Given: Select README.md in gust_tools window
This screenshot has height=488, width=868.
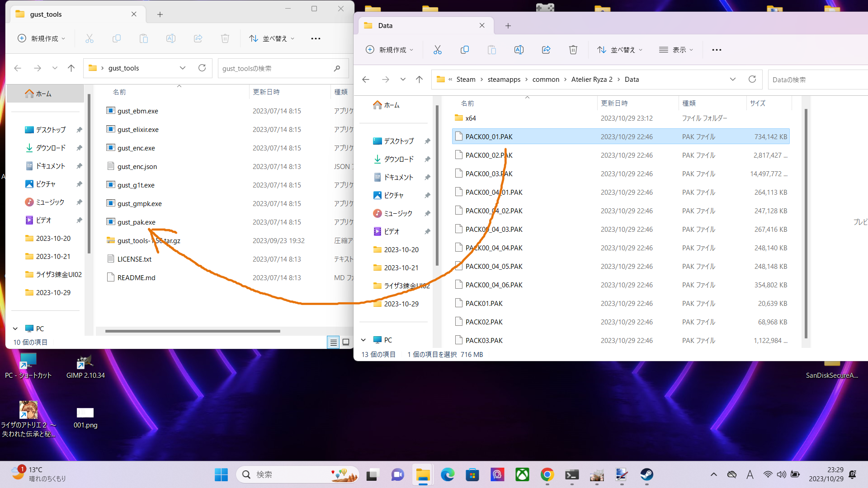Looking at the screenshot, I should pyautogui.click(x=136, y=277).
